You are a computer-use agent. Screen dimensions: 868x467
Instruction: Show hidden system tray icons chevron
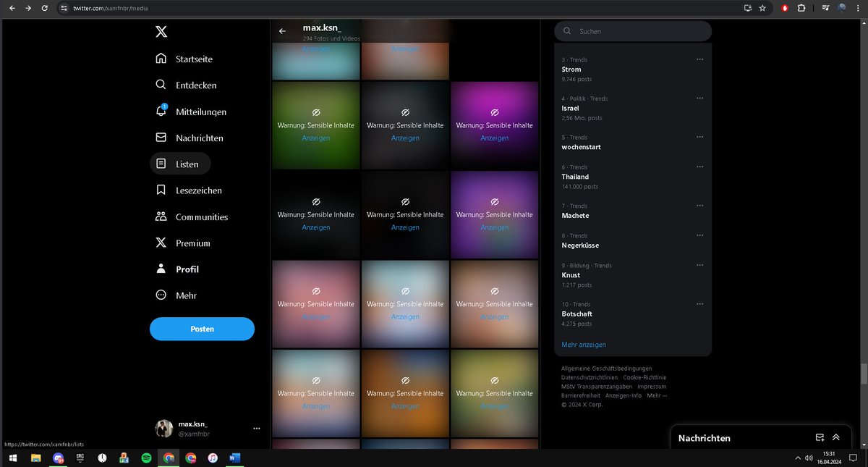[798, 458]
